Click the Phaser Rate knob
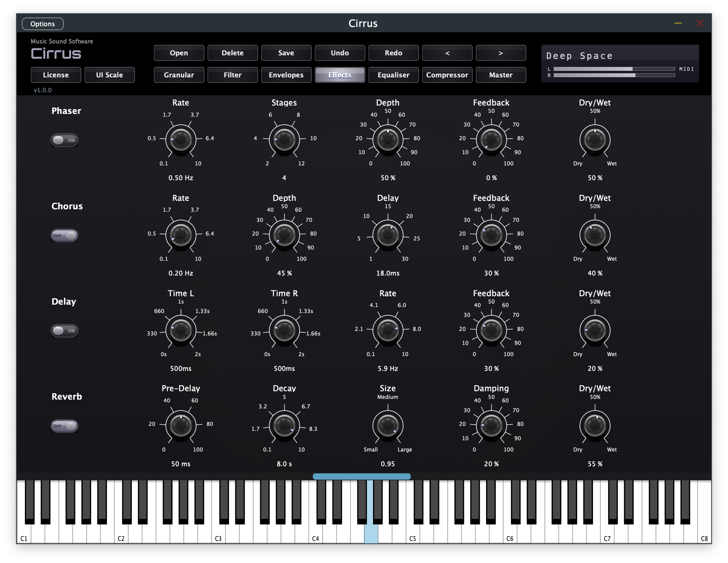The image size is (728, 563). point(181,140)
